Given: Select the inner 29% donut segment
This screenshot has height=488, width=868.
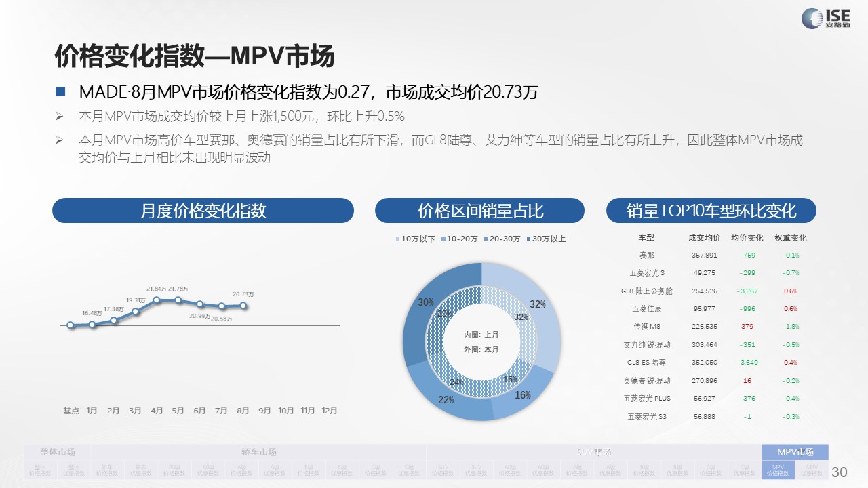Looking at the screenshot, I should pyautogui.click(x=445, y=314).
